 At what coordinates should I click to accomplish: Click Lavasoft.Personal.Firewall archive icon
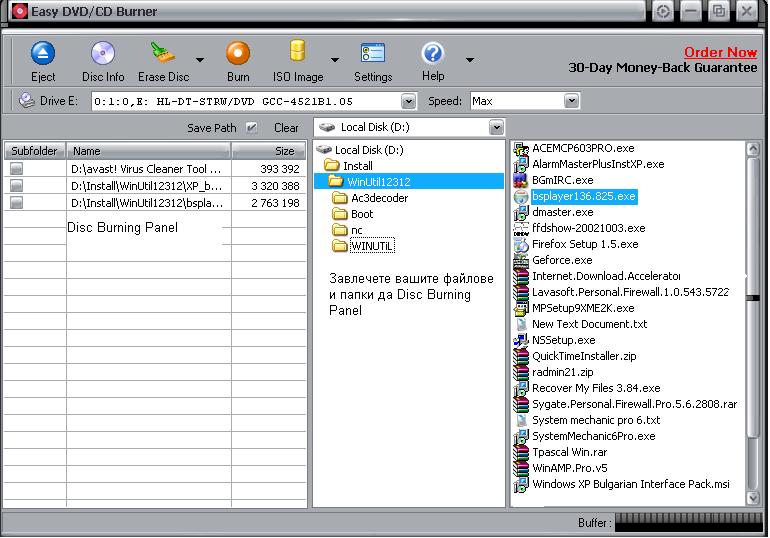(x=521, y=293)
